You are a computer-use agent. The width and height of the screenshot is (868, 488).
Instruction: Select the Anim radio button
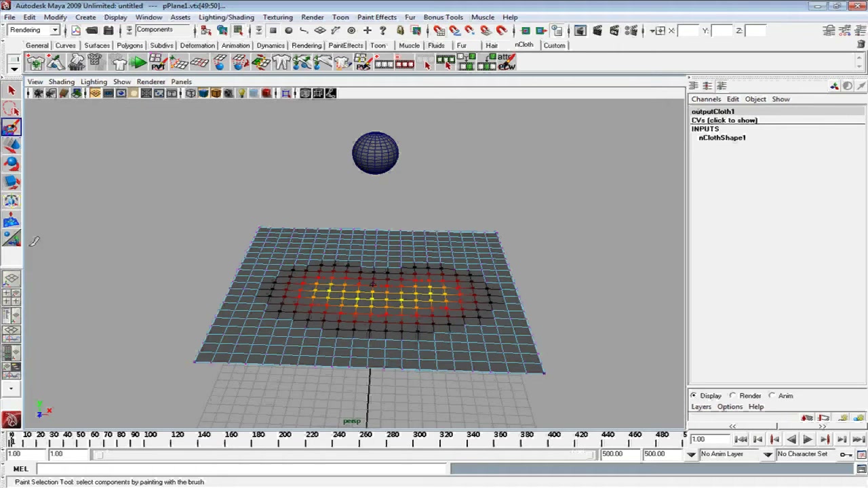(x=772, y=395)
